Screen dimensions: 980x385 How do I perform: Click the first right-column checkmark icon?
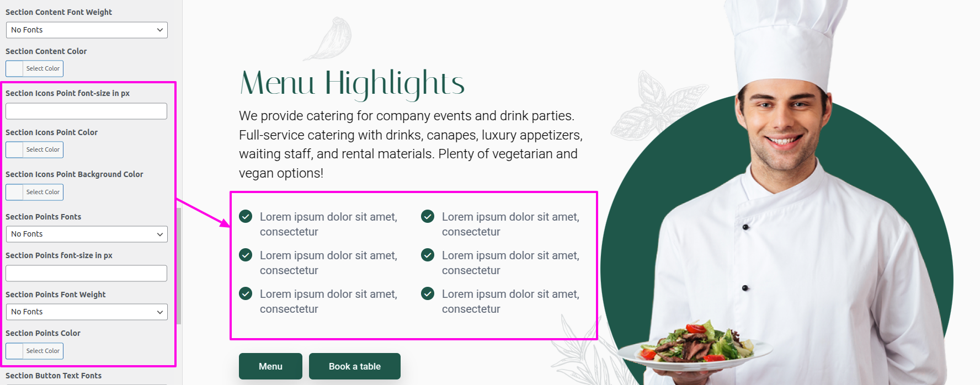(x=428, y=216)
